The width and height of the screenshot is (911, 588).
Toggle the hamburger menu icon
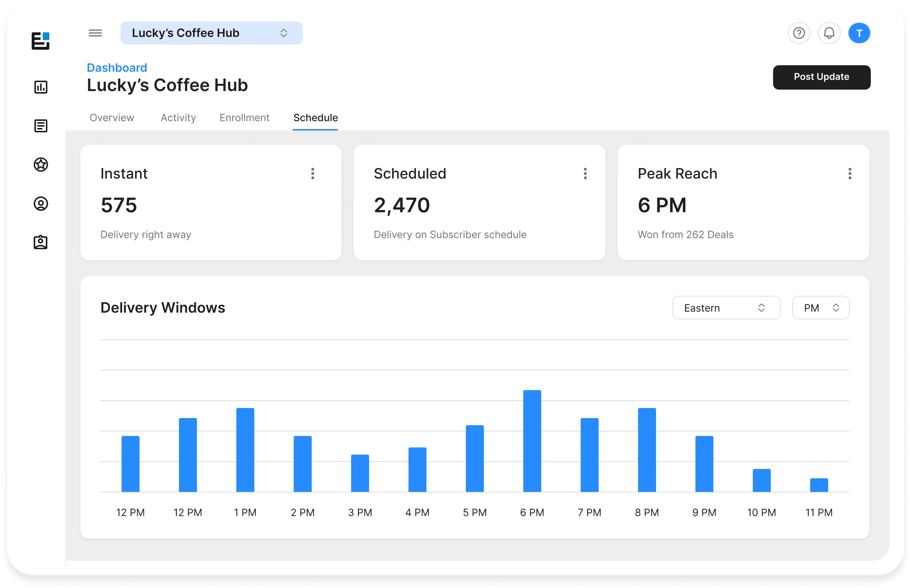click(x=95, y=33)
